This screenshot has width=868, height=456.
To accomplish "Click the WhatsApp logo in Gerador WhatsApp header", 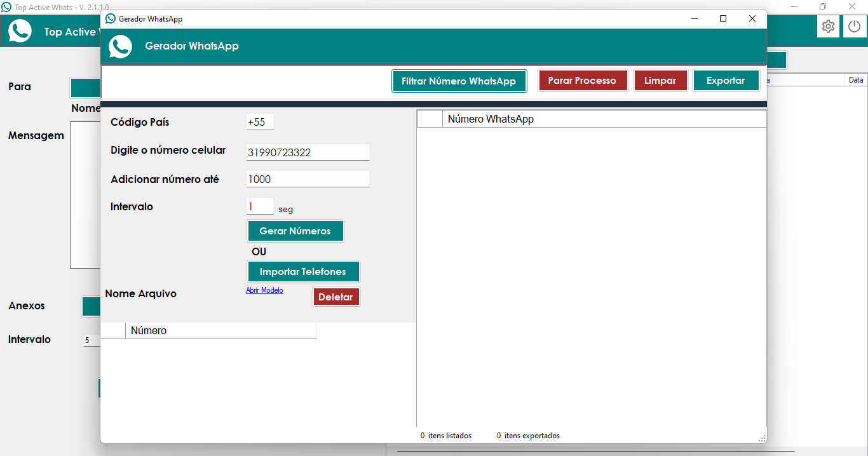I will click(120, 46).
